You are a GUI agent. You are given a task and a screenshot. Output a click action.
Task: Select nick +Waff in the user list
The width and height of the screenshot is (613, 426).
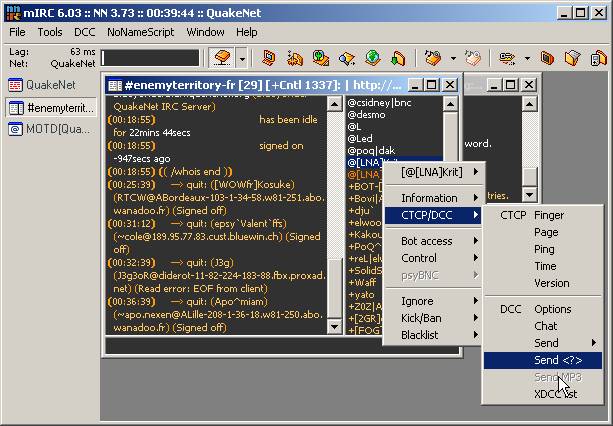pyautogui.click(x=362, y=283)
